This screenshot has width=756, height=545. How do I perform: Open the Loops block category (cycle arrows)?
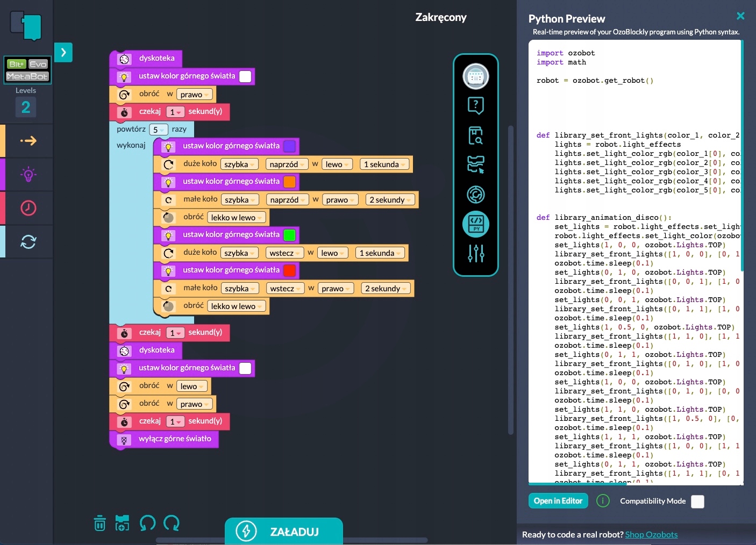tap(28, 242)
